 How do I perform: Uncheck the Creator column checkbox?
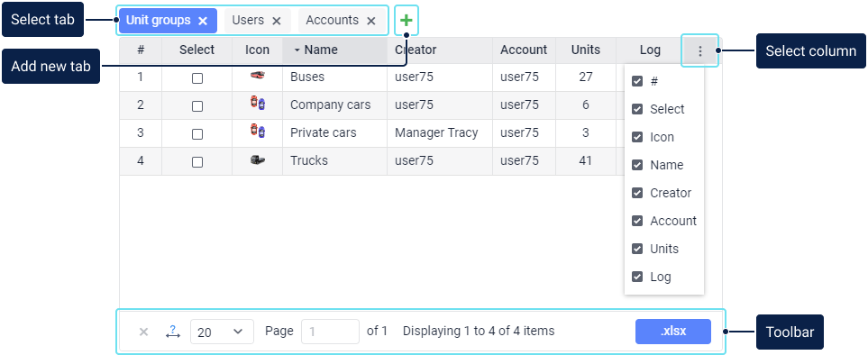tap(637, 193)
